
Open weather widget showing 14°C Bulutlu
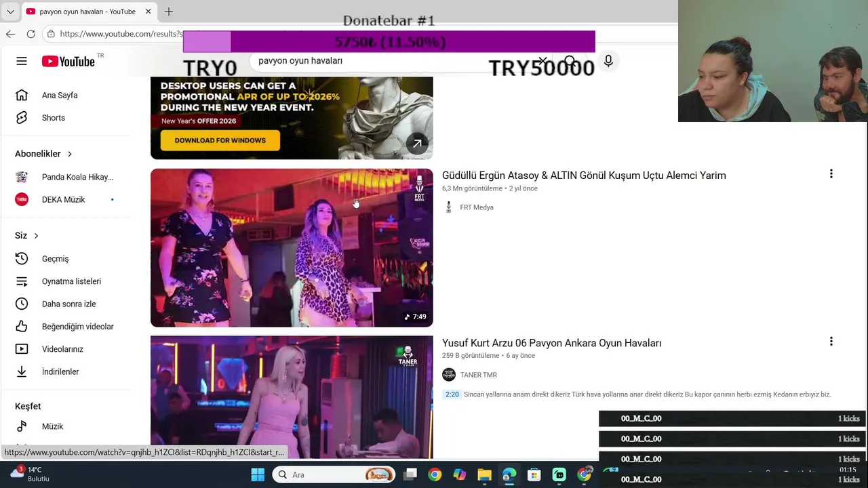pyautogui.click(x=29, y=474)
